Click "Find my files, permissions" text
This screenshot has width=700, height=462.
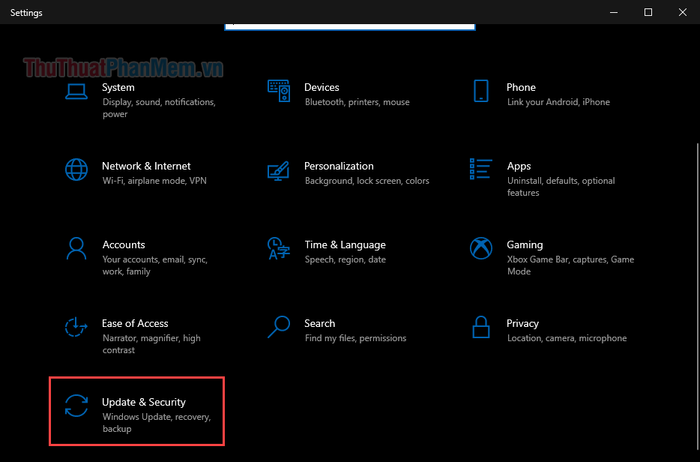point(355,338)
